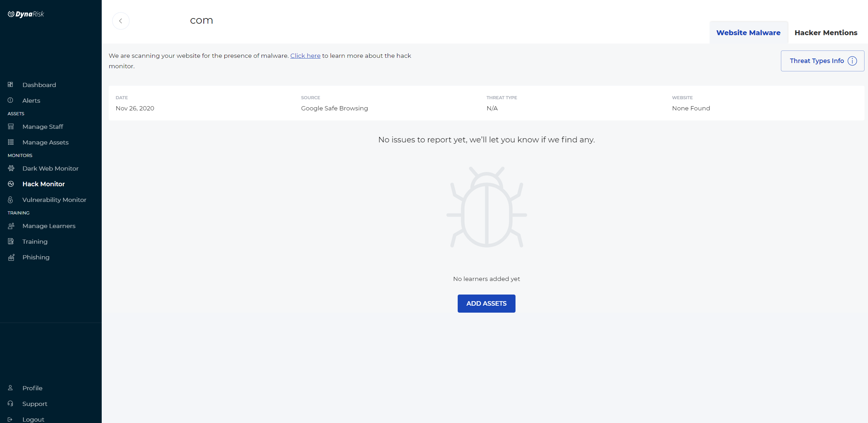868x423 pixels.
Task: Click the DynaRisk logo
Action: click(x=26, y=14)
